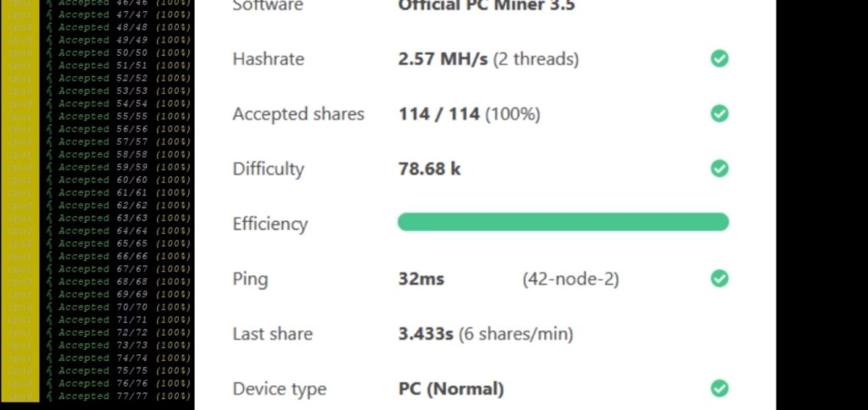
Task: Click the (42-node-2) node name
Action: point(570,279)
